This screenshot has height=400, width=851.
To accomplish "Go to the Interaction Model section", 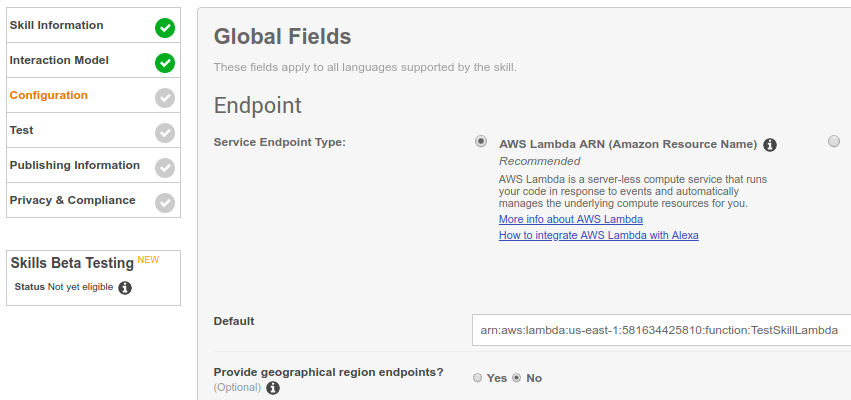I will (59, 60).
